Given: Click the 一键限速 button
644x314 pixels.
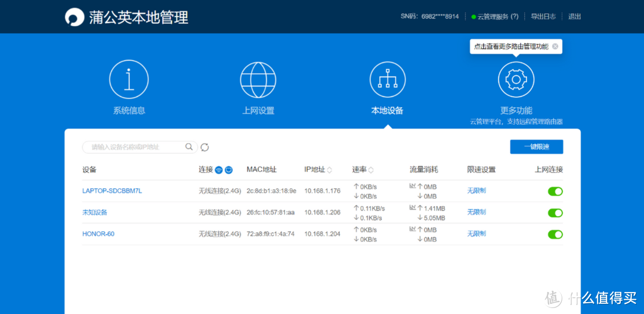Looking at the screenshot, I should pos(537,147).
